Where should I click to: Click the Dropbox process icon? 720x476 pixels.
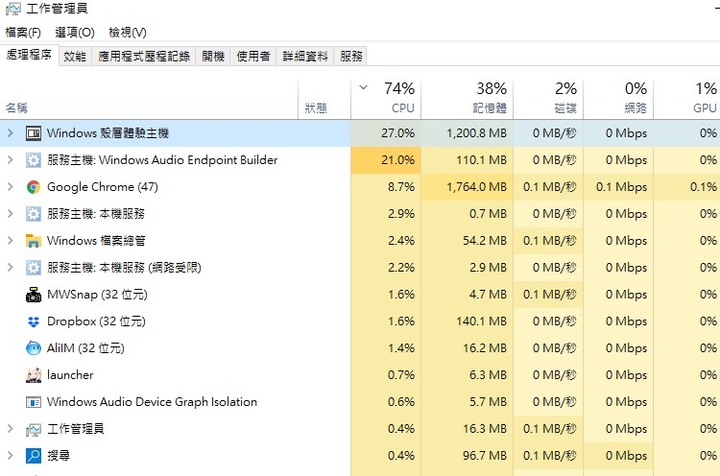(x=33, y=321)
